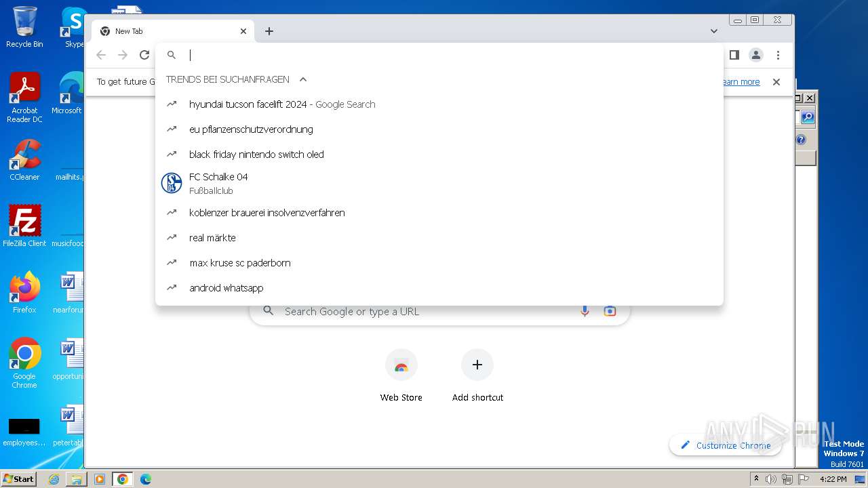Image resolution: width=868 pixels, height=488 pixels.
Task: Click the Chrome reload page icon
Action: [144, 55]
